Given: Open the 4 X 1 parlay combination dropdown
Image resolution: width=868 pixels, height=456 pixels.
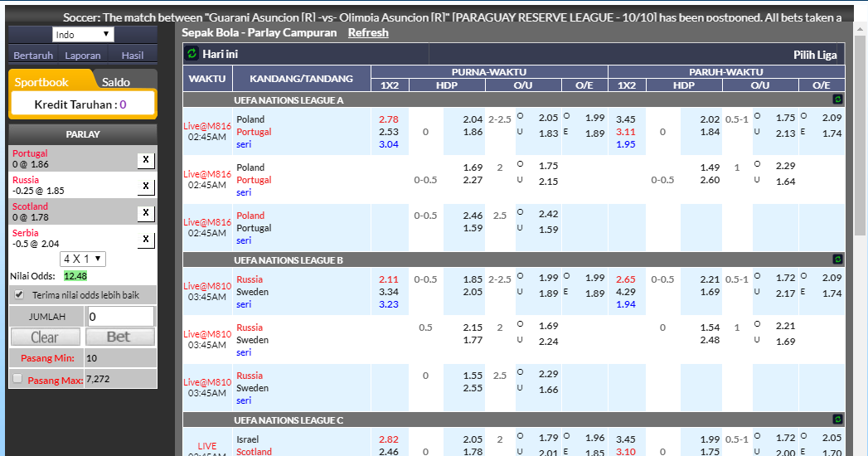Looking at the screenshot, I should [x=82, y=259].
